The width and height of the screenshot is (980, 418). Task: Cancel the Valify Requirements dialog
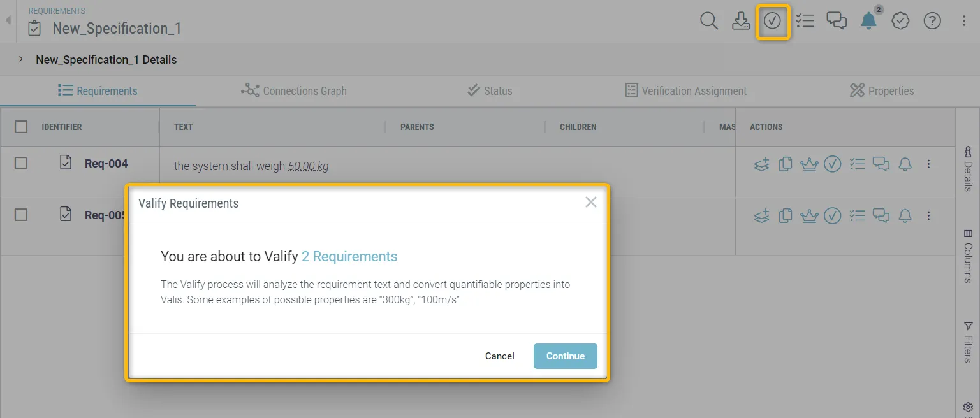click(x=499, y=356)
